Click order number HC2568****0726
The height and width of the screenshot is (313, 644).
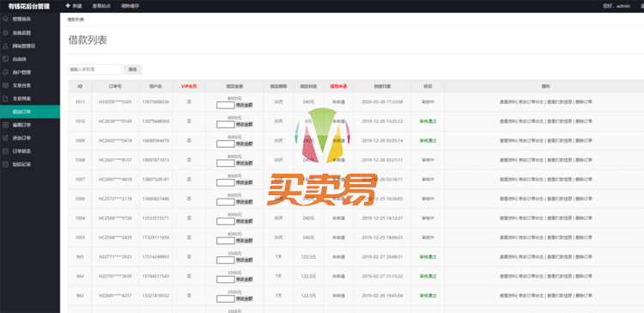115,218
